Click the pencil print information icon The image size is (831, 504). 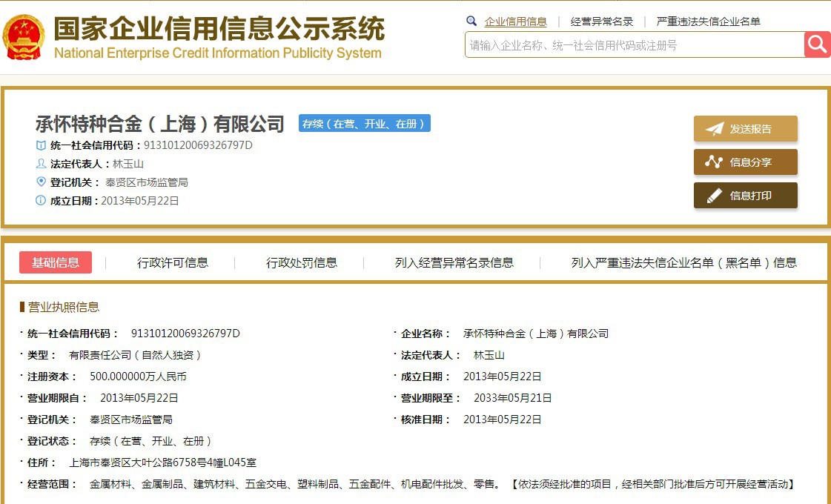pyautogui.click(x=714, y=196)
